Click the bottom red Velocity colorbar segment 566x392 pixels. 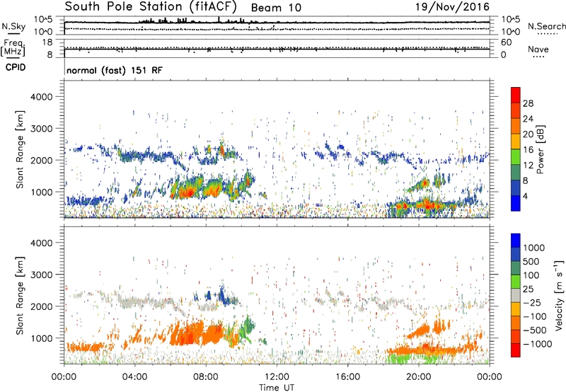[x=516, y=350]
